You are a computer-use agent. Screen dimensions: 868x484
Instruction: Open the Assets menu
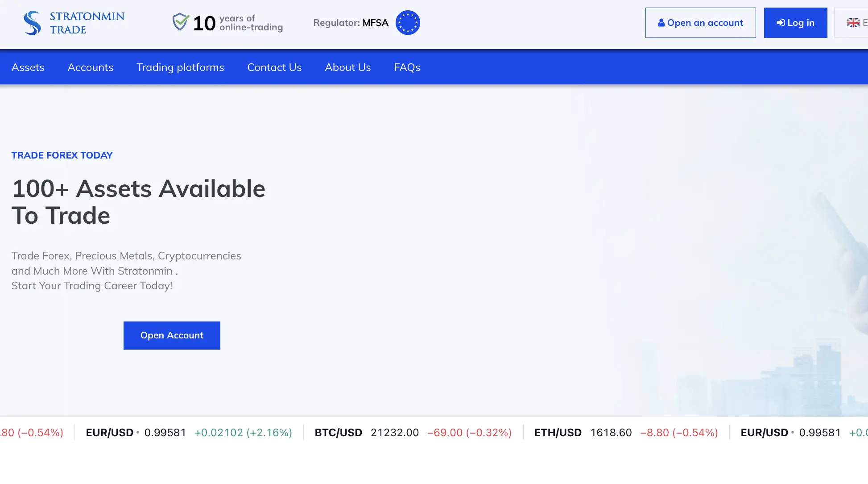click(x=28, y=67)
